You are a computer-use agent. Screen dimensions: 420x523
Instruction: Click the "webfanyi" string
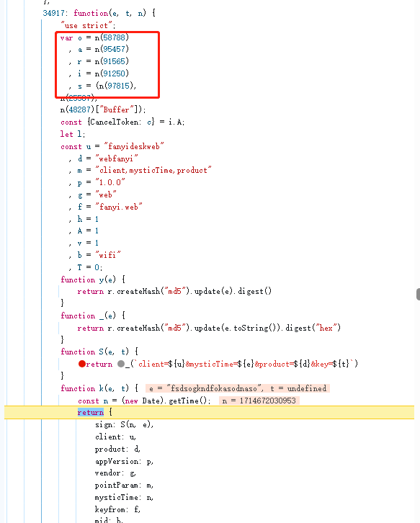click(117, 158)
